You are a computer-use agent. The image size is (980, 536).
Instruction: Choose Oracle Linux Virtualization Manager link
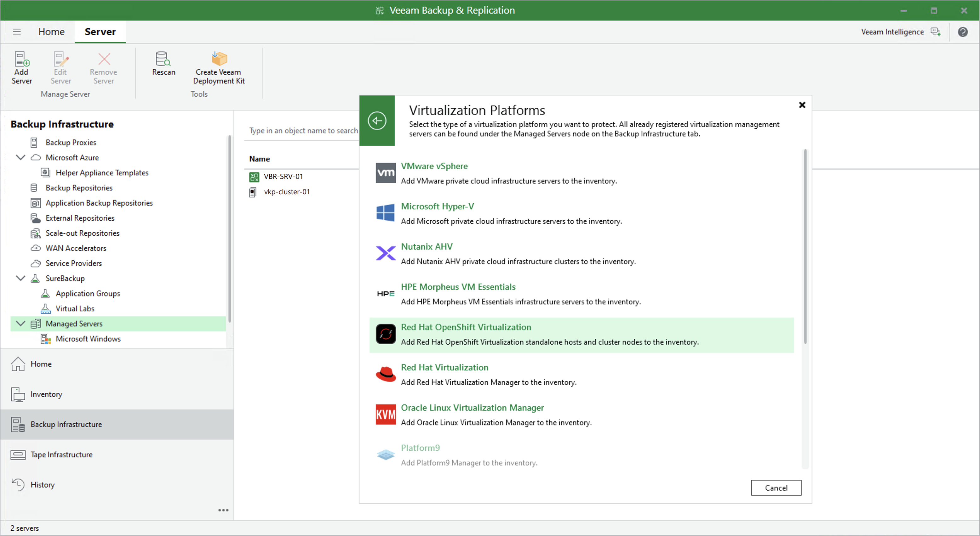pos(472,408)
